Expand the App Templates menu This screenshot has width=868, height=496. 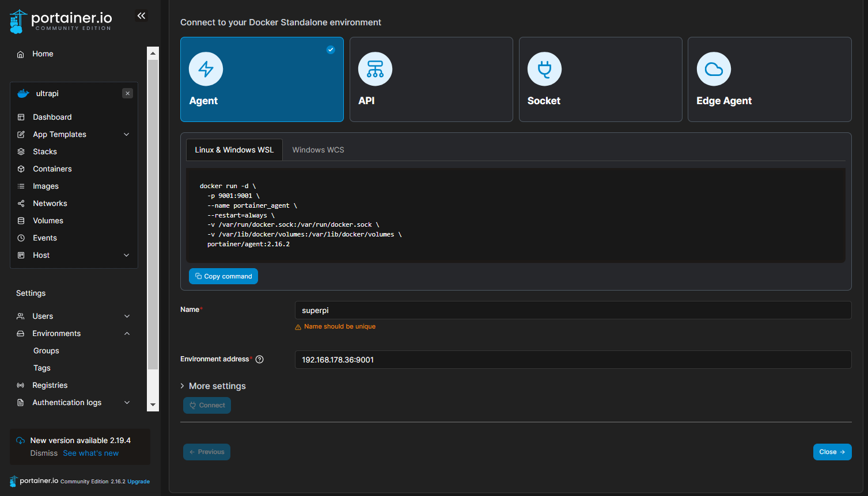58,134
